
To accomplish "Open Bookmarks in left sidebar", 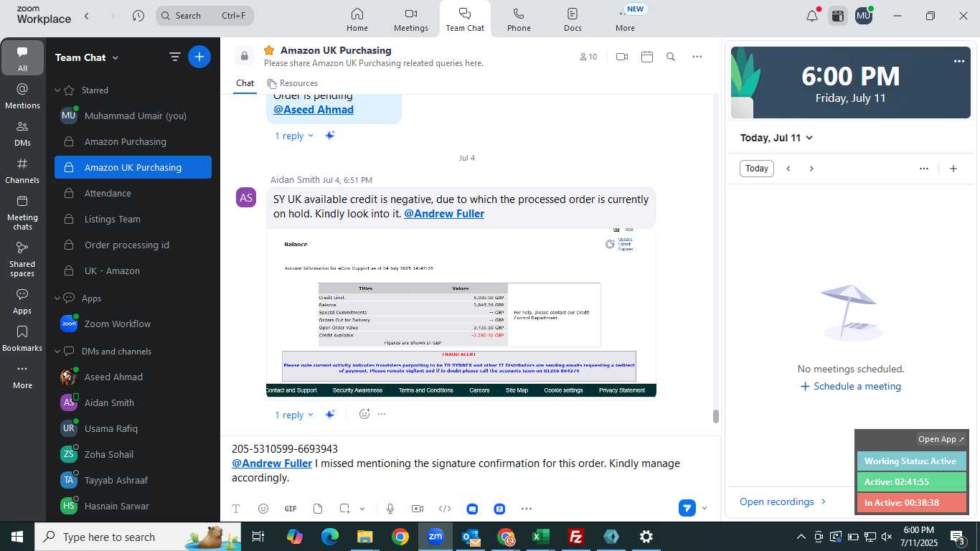I will click(22, 339).
